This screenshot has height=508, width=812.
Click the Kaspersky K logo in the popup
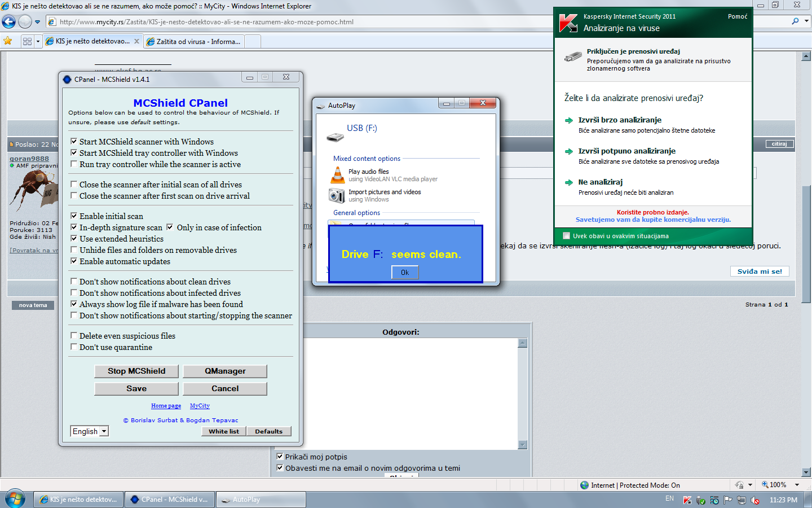tap(568, 23)
